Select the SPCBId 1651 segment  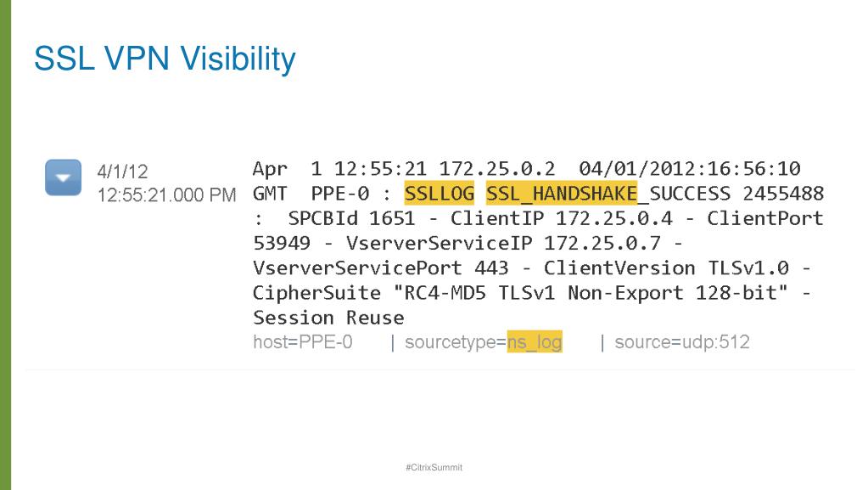tap(351, 218)
